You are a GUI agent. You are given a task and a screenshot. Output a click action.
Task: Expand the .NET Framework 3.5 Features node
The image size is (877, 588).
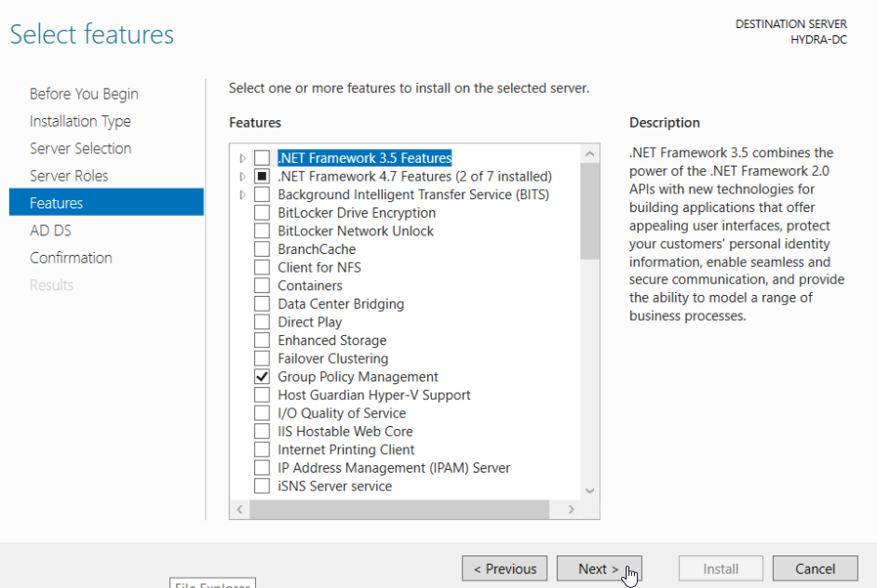[243, 158]
